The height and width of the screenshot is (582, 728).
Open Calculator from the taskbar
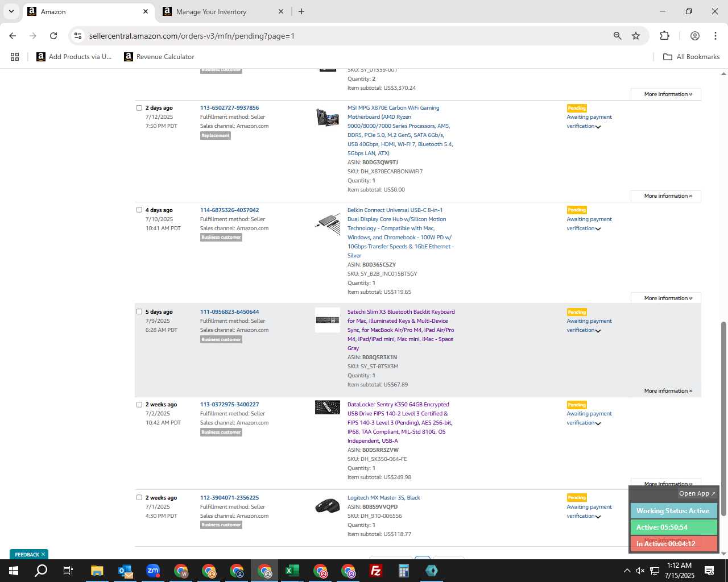coord(404,571)
